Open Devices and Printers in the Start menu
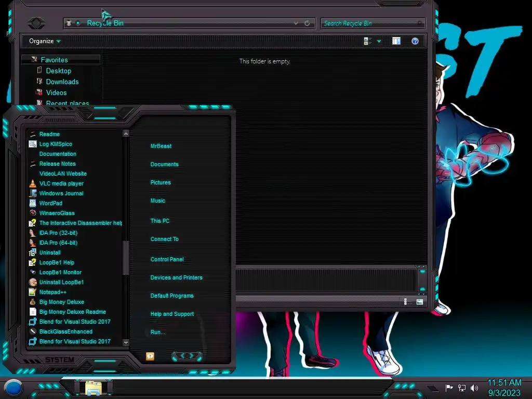This screenshot has width=532, height=399. pos(177,277)
